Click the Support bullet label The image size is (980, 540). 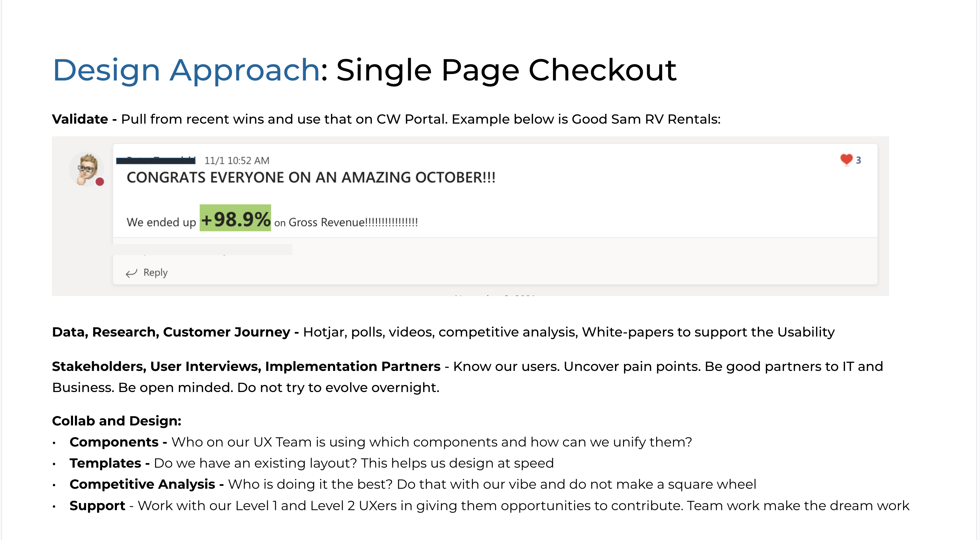tap(97, 506)
